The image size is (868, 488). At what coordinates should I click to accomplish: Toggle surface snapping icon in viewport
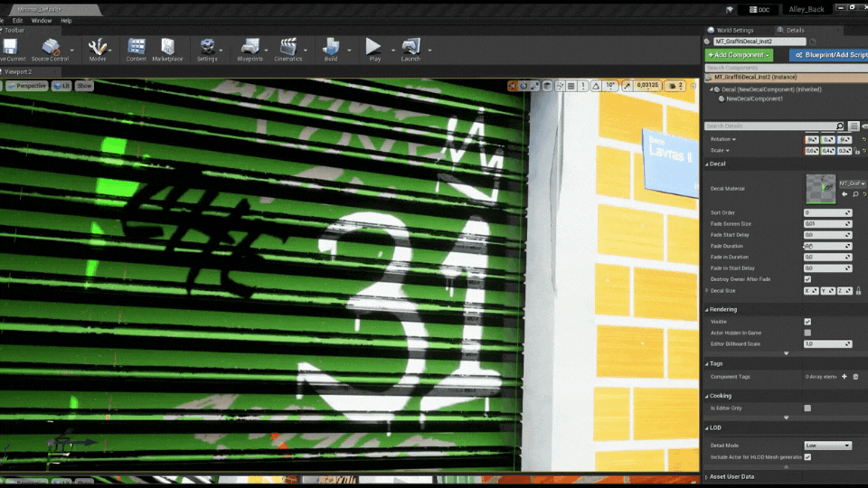tap(561, 86)
